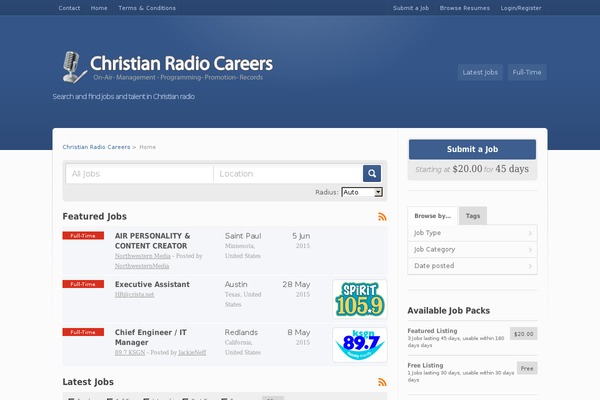Click the Northwestern Media company link
Viewport: 600px width, 400px height.
pos(143,256)
